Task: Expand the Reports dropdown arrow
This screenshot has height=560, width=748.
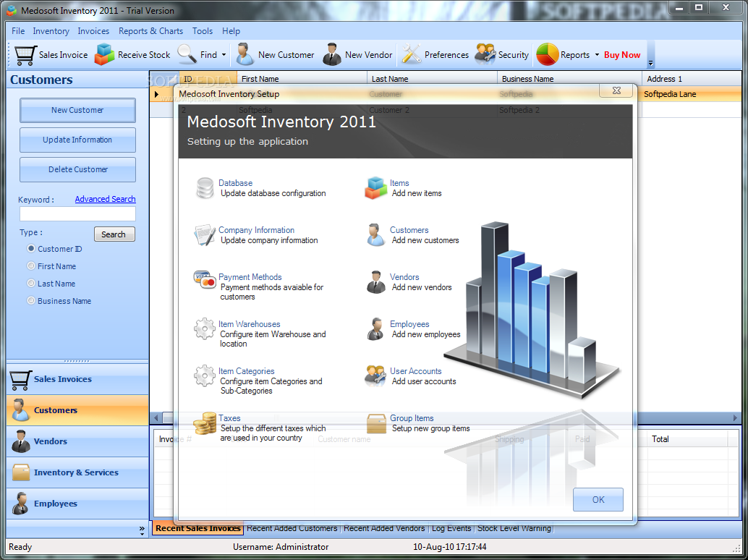Action: 597,55
